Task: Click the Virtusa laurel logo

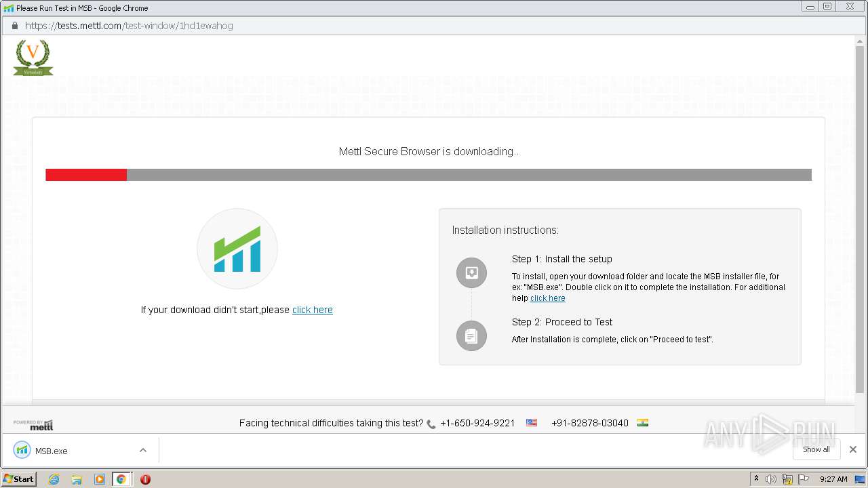Action: pyautogui.click(x=33, y=58)
